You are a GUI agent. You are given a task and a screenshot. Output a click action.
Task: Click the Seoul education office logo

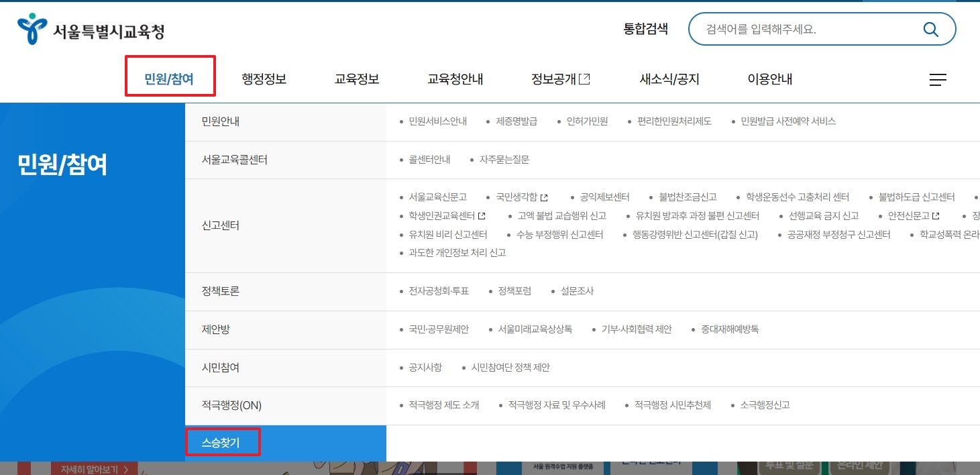(x=91, y=29)
